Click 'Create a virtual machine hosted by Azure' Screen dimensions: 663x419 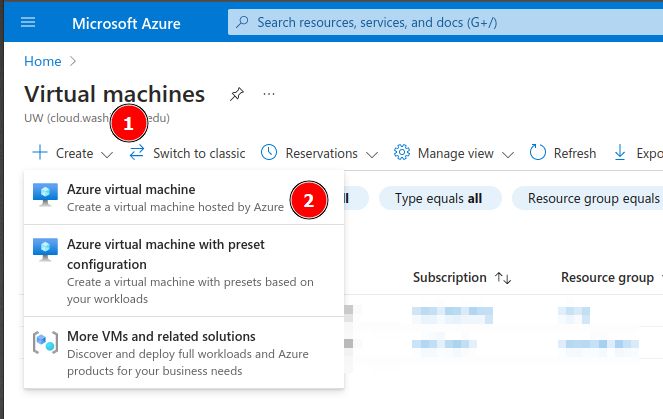click(x=175, y=207)
